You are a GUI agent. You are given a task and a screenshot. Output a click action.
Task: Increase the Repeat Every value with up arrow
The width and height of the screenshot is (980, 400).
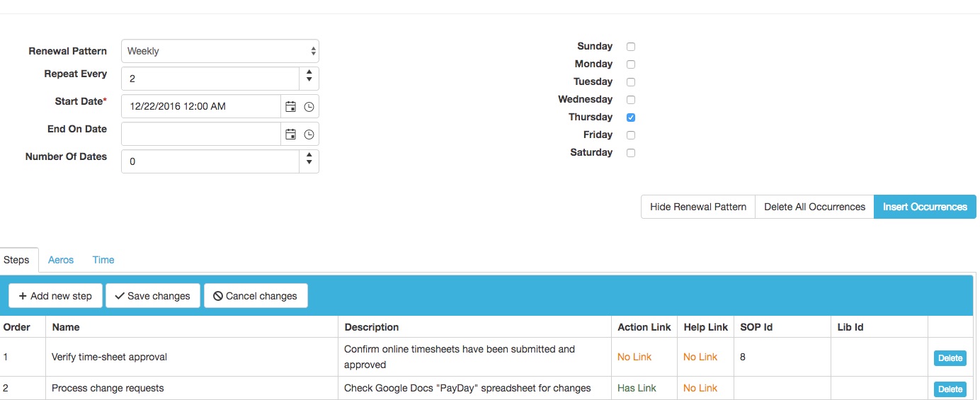(309, 73)
